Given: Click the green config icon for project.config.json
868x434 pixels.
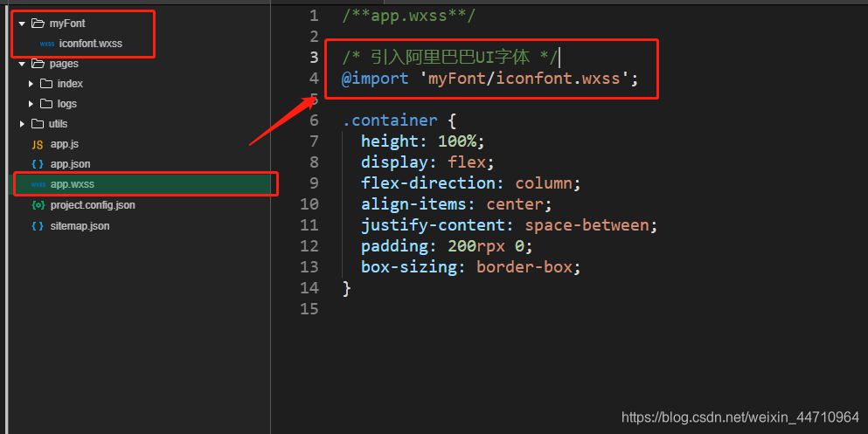Looking at the screenshot, I should 38,205.
